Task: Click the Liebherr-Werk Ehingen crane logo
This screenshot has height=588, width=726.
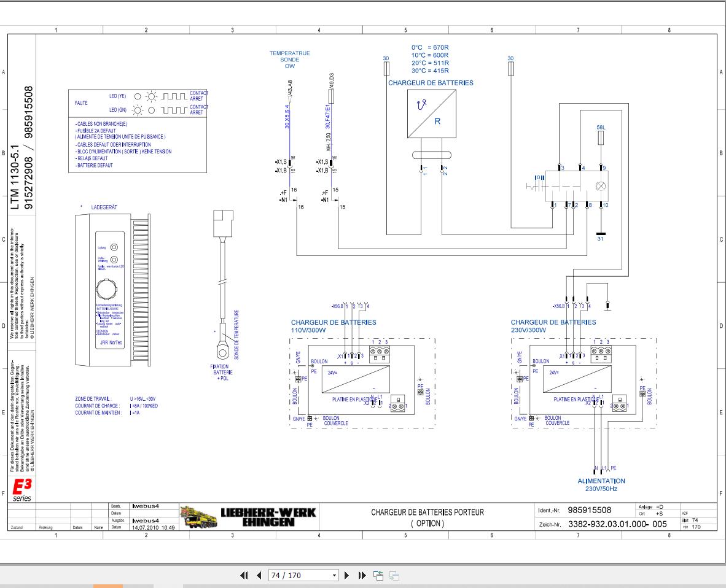Action: [198, 517]
